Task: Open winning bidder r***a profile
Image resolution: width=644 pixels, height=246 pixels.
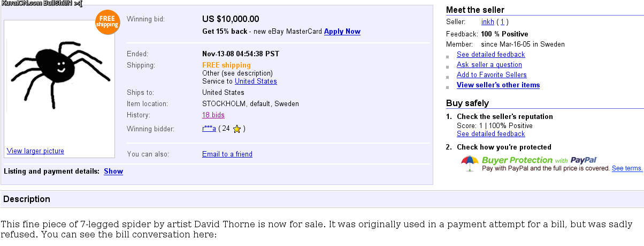Action: point(209,129)
